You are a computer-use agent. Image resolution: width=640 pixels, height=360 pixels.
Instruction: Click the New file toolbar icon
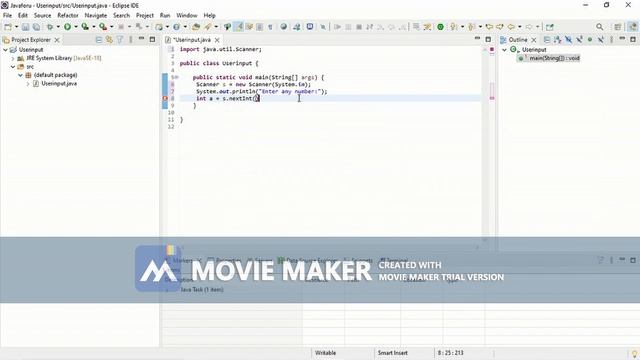7,27
